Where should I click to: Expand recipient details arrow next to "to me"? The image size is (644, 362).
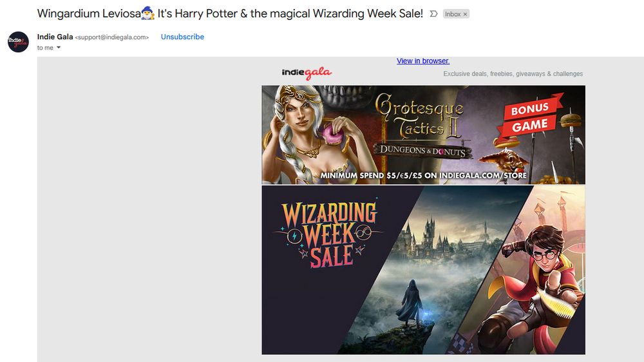59,48
